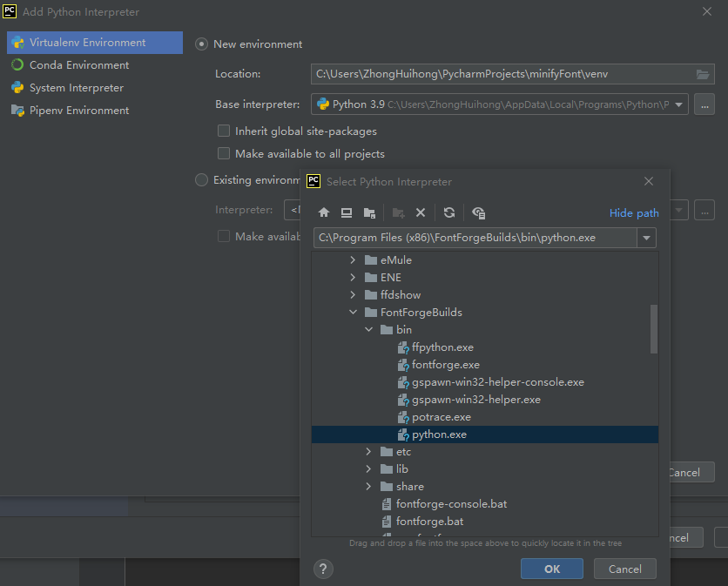Expand the ffdshow folder
This screenshot has height=586, width=728.
click(353, 295)
